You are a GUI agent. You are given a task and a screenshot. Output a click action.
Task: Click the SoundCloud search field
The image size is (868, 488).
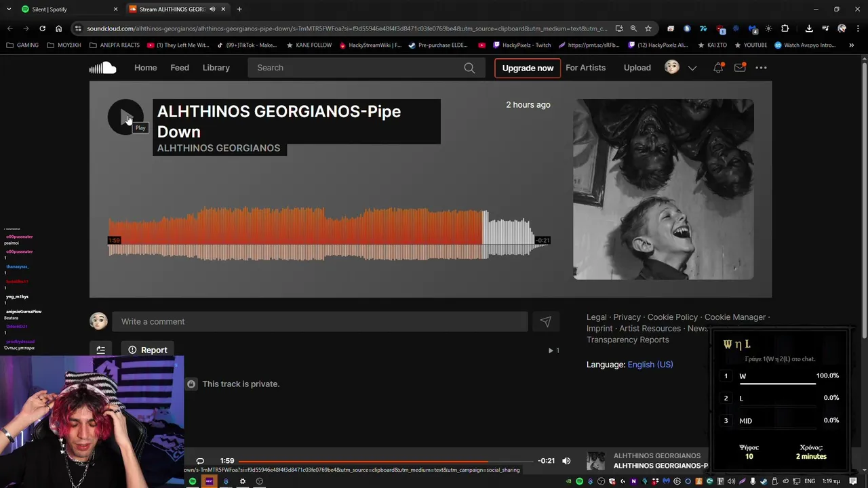pos(367,68)
